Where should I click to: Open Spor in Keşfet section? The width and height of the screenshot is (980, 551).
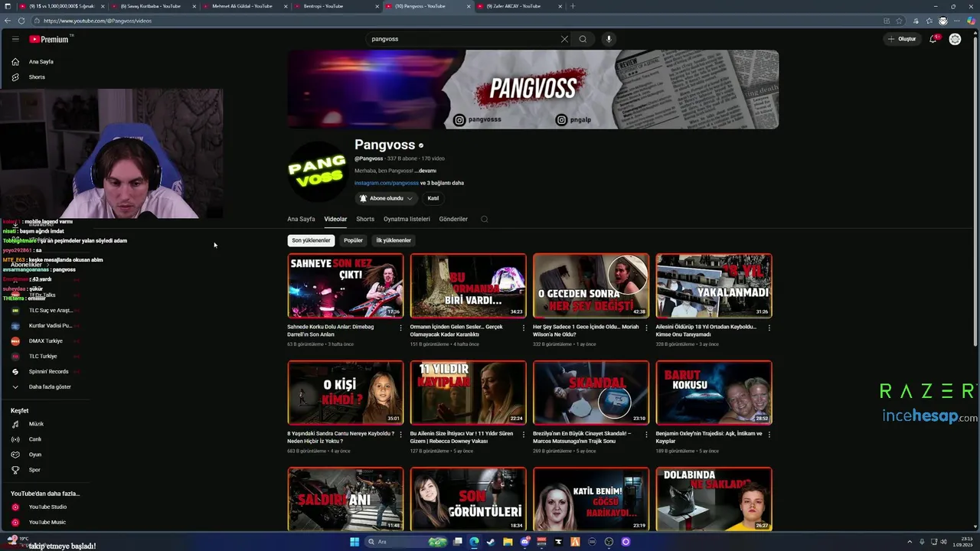click(34, 470)
